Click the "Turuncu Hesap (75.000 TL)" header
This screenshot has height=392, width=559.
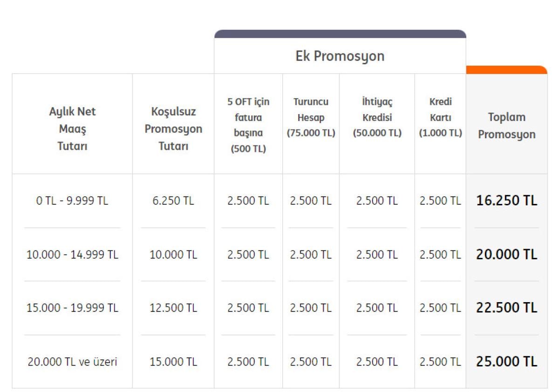click(311, 117)
